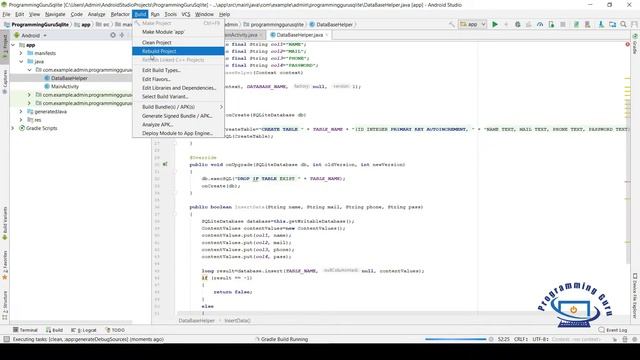The width and height of the screenshot is (640, 360).
Task: Expand the res folder
Action: click(x=21, y=120)
